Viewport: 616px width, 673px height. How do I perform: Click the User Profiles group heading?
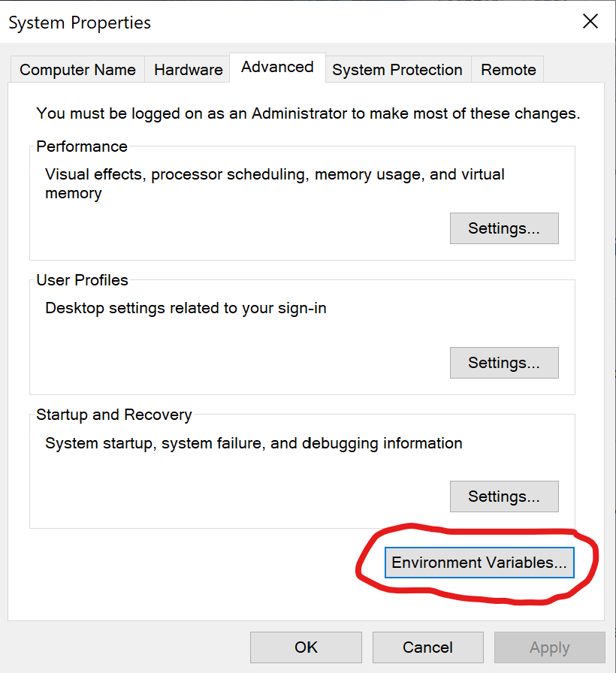[82, 280]
